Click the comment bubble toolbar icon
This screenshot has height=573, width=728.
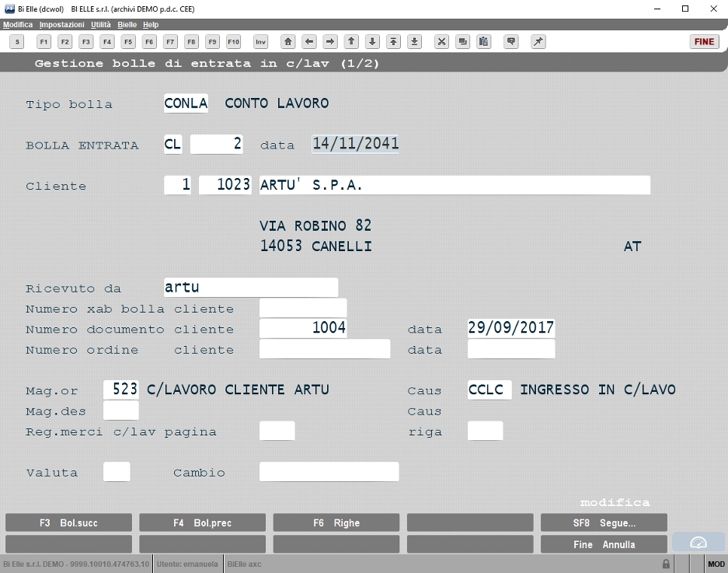[511, 42]
